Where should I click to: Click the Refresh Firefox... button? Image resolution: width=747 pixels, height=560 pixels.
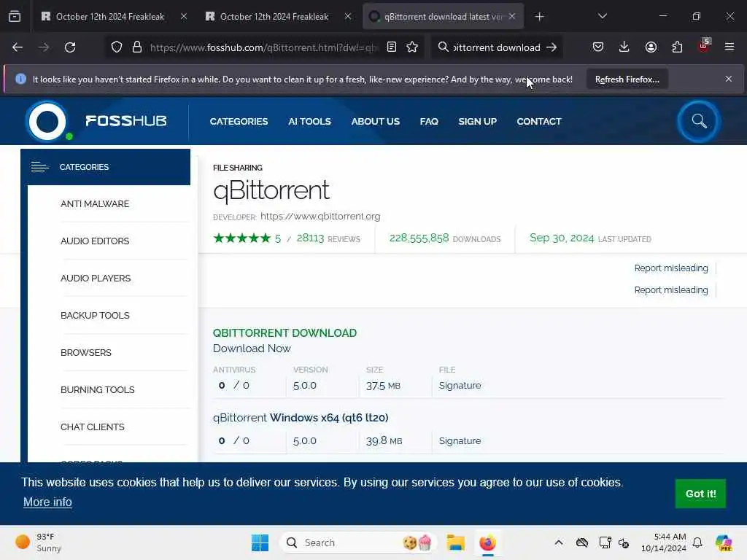click(627, 79)
